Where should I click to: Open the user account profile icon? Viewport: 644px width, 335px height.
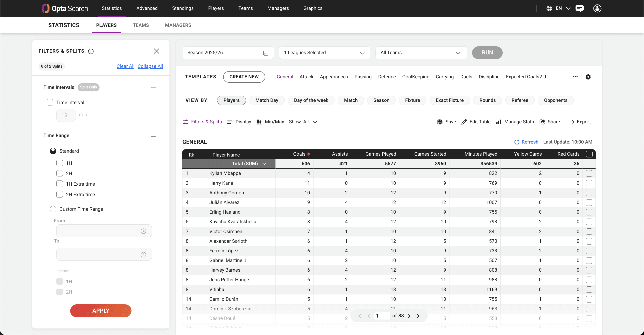point(597,8)
